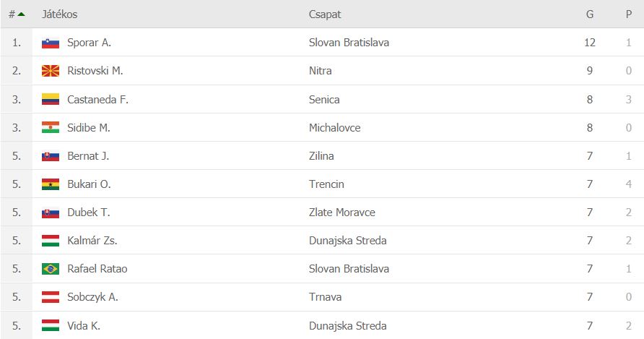Toggle sort order with the green rank arrow
This screenshot has height=339, width=644.
[22, 14]
